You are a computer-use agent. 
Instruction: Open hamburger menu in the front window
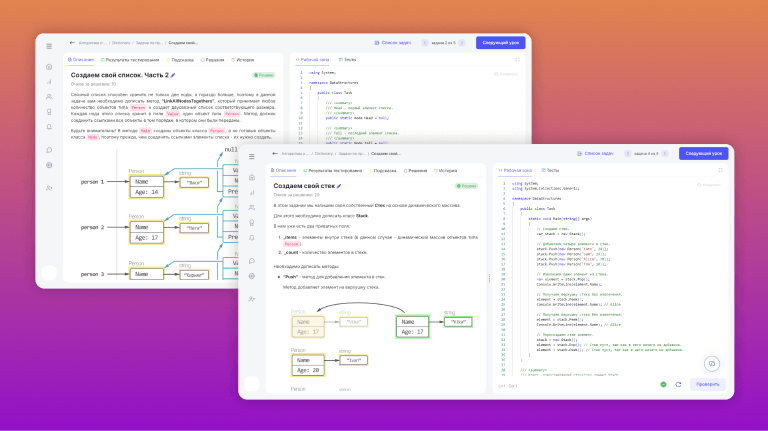click(252, 155)
